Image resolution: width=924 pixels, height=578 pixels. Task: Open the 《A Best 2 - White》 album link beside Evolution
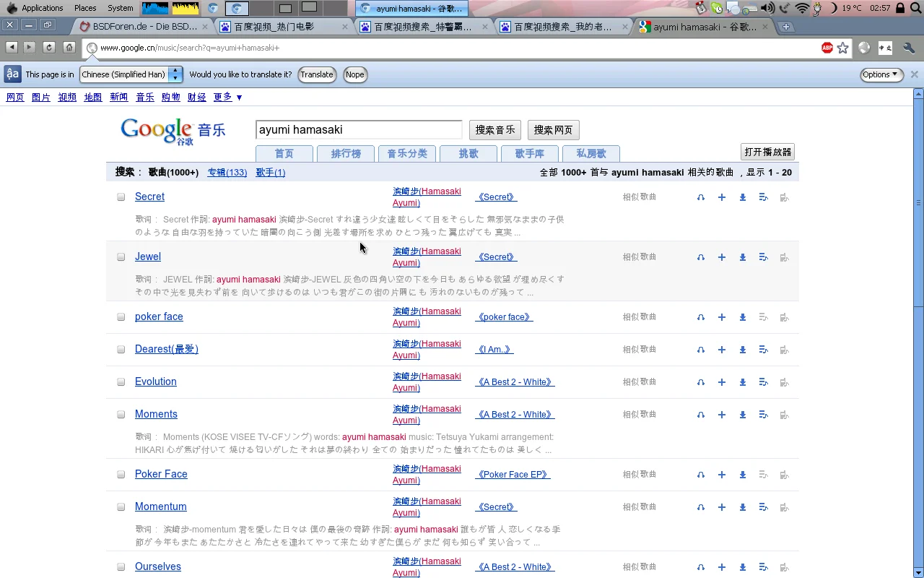[x=515, y=382]
